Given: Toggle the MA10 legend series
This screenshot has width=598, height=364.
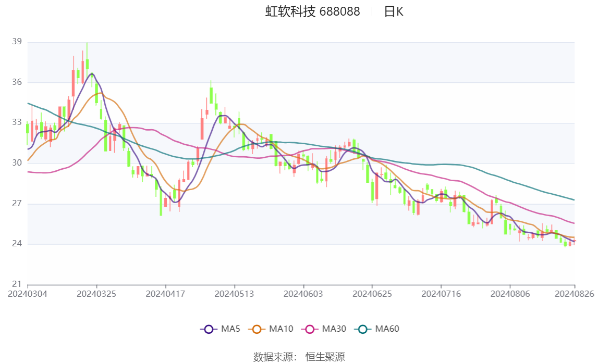Looking at the screenshot, I should click(271, 329).
